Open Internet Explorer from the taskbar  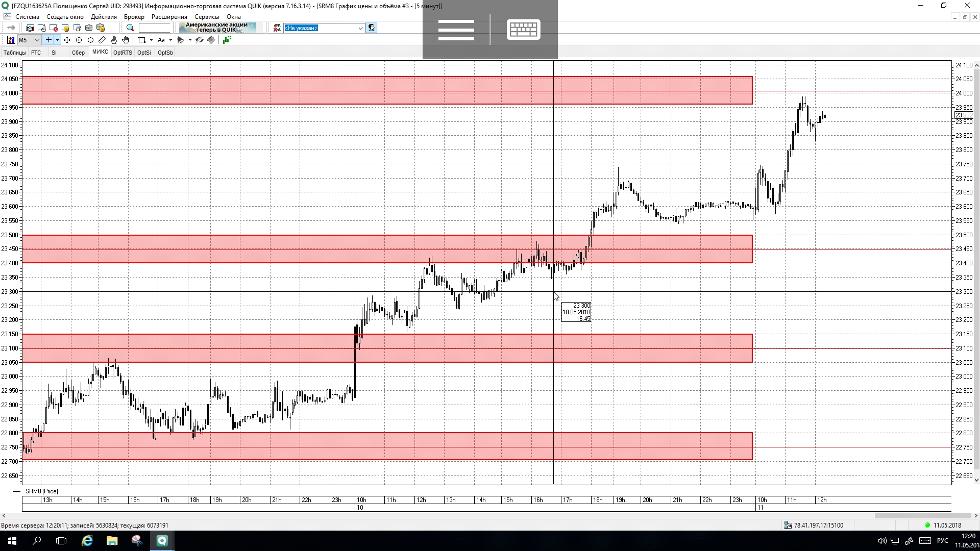(87, 541)
